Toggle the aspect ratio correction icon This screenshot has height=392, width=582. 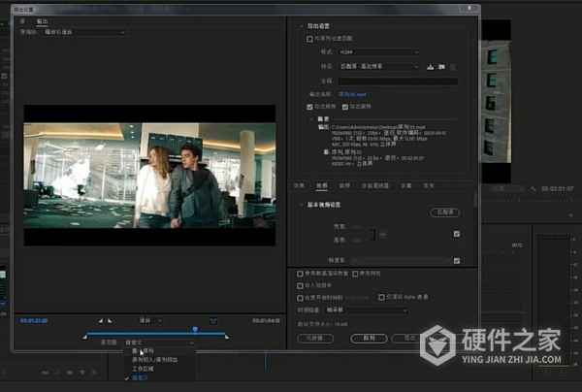pos(212,320)
